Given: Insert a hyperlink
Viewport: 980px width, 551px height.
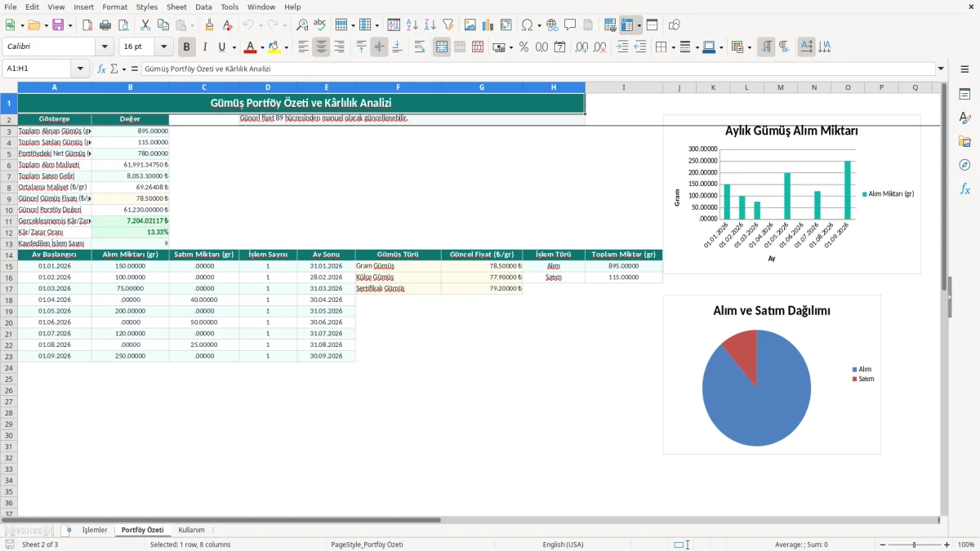Looking at the screenshot, I should [552, 25].
